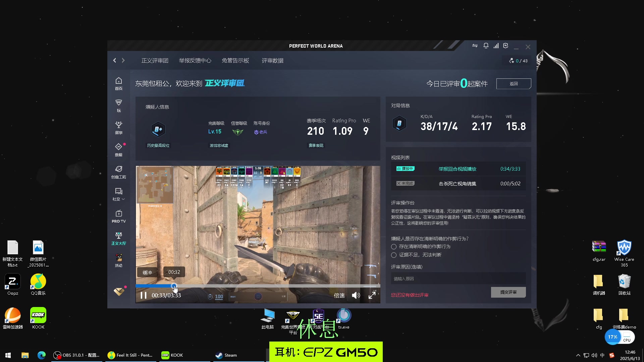
Task: Click the 0 / 43 counter badge
Action: (x=518, y=61)
